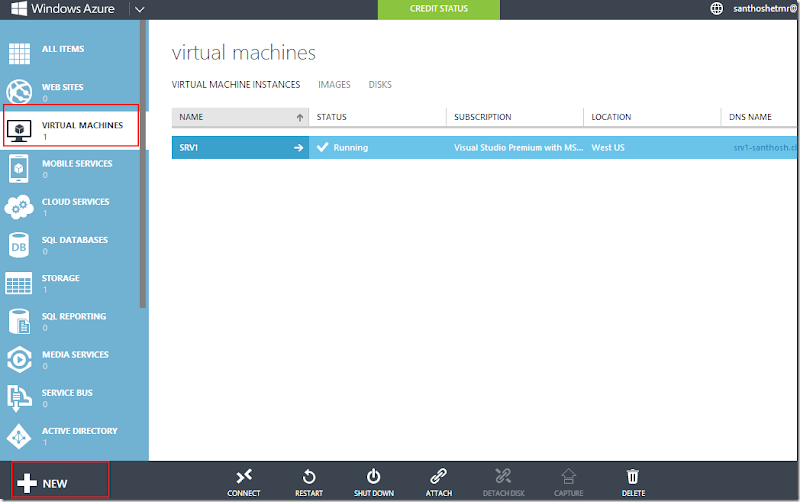Switch to the Images tab
This screenshot has width=800, height=502.
(x=334, y=85)
